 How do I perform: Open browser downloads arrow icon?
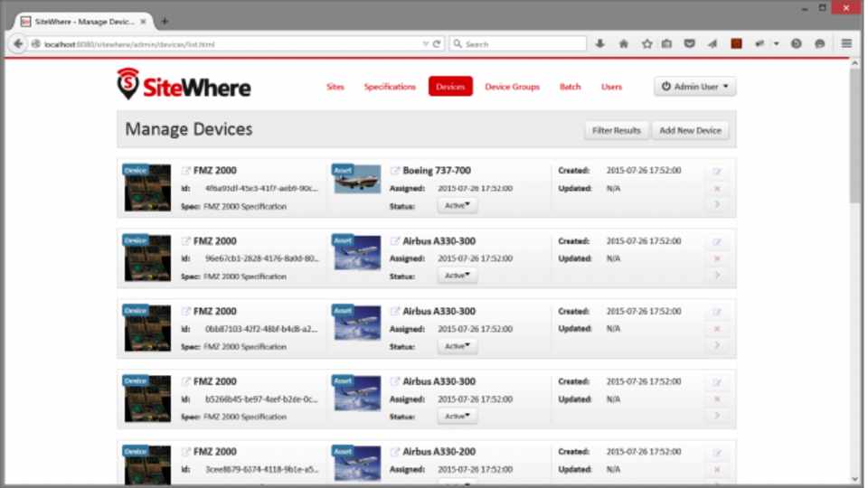point(599,43)
